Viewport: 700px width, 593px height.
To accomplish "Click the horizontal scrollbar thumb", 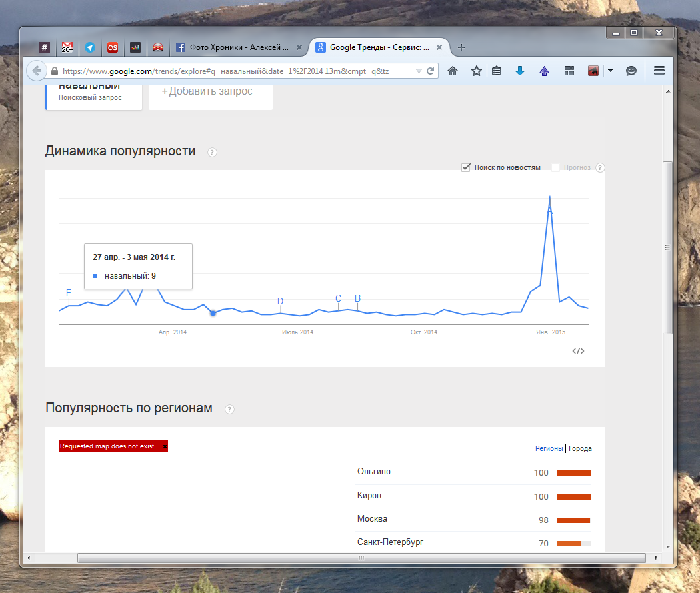I will click(x=361, y=558).
